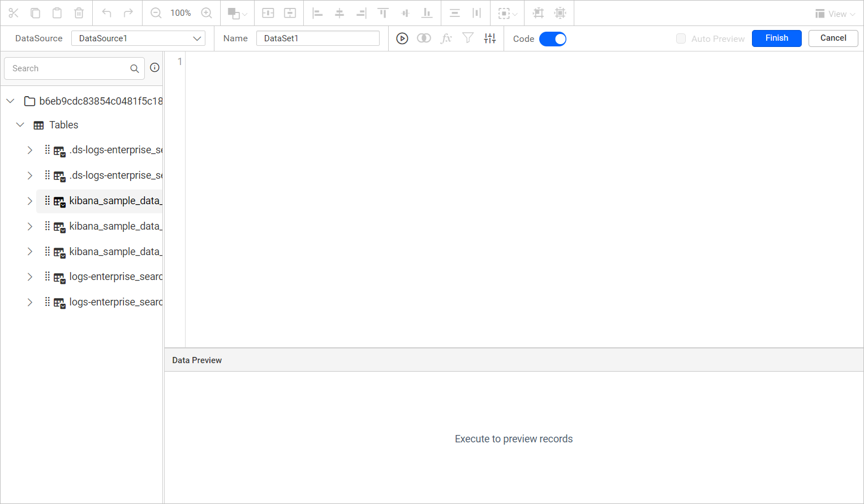This screenshot has width=864, height=504.
Task: Zoom in using the plus magnifier
Action: 207,13
